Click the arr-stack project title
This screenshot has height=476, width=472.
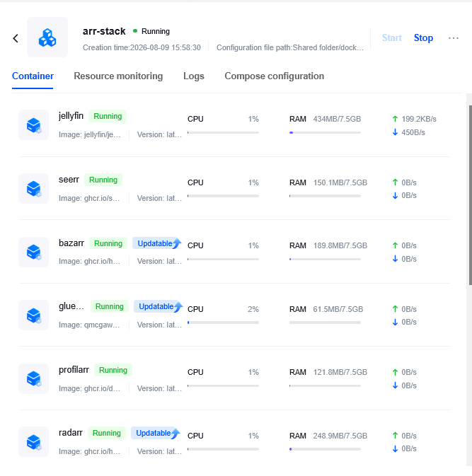click(x=104, y=31)
